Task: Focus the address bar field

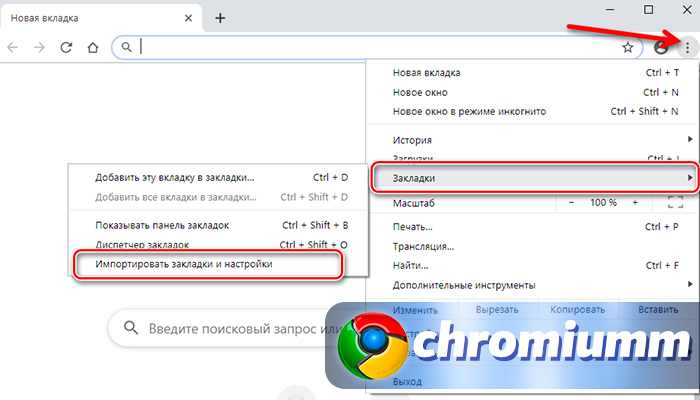Action: coord(377,47)
